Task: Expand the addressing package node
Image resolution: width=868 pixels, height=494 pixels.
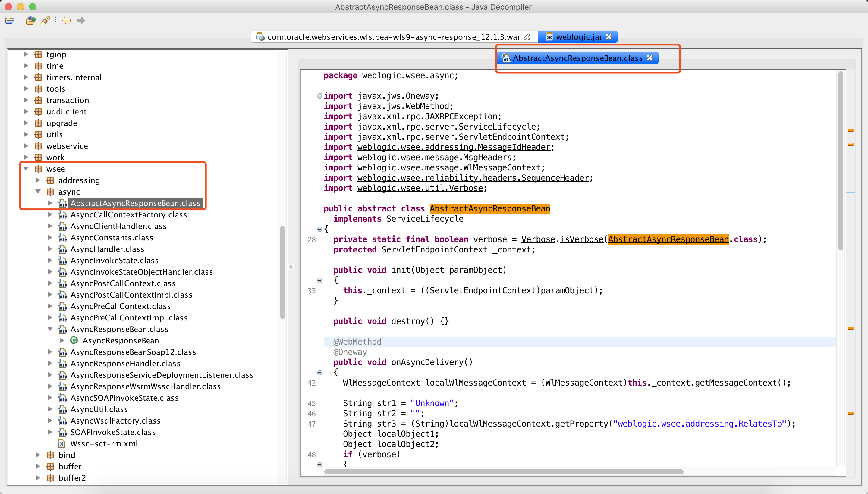Action: tap(38, 180)
